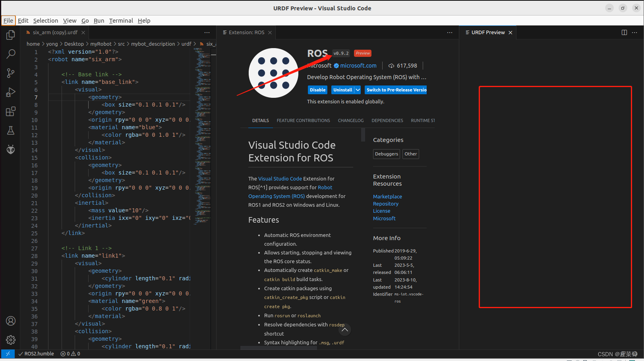Open the Manage gear menu
Image resolution: width=644 pixels, height=361 pixels.
click(x=11, y=340)
